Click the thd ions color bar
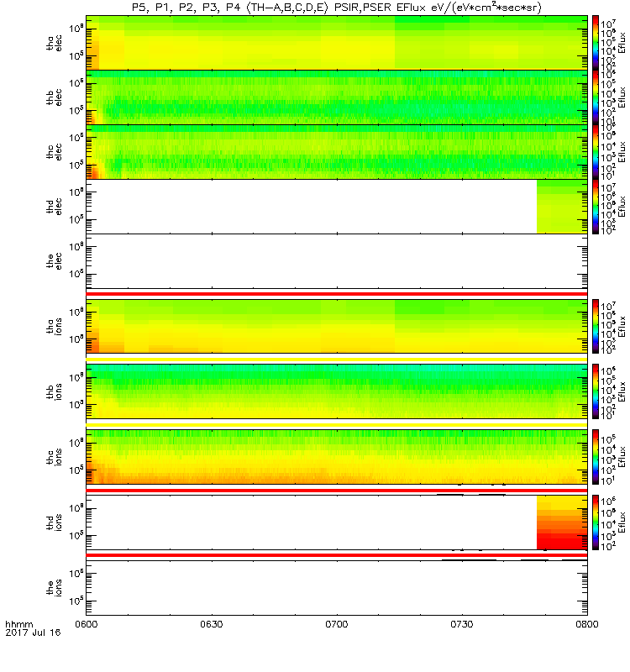630x672 pixels. [x=596, y=522]
